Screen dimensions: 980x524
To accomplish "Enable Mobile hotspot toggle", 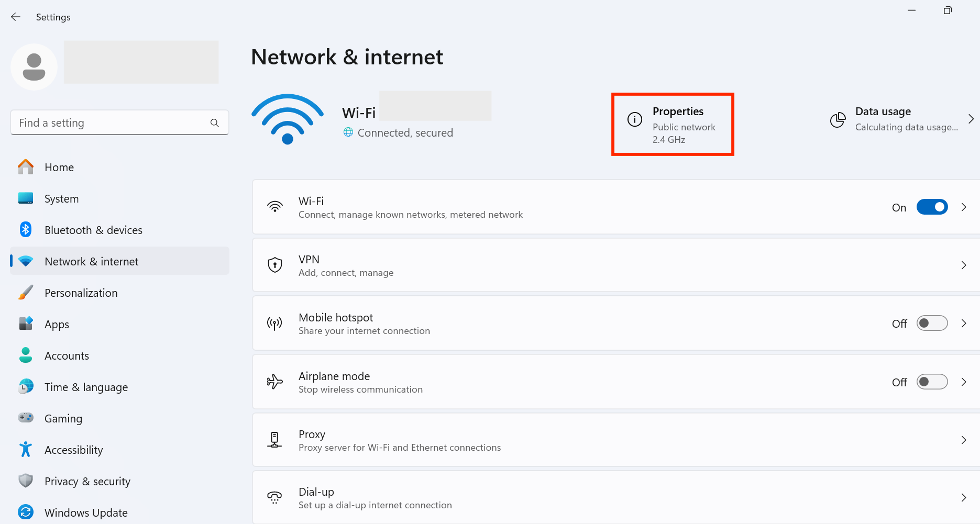I will [932, 323].
